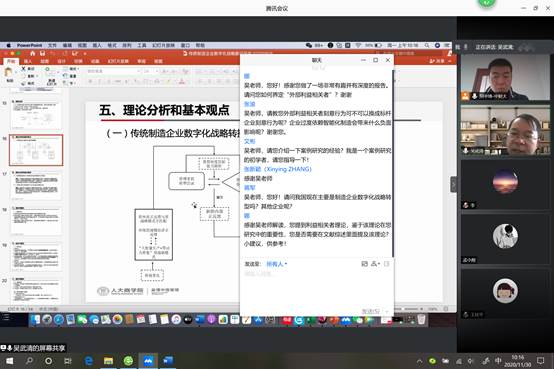Screen dimensions: 554x369
Task: Click the Cortana circle icon
Action: click(x=48, y=361)
